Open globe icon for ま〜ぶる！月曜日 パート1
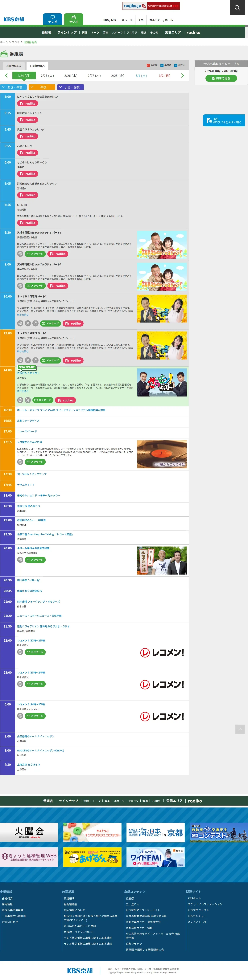This screenshot has height=980, width=248. pyautogui.click(x=20, y=323)
